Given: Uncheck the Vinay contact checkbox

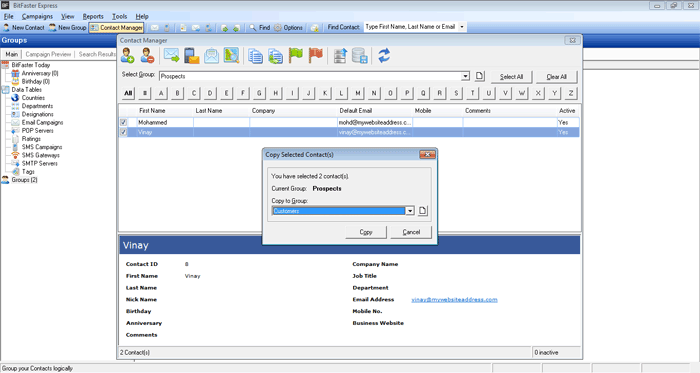Looking at the screenshot, I should [123, 132].
